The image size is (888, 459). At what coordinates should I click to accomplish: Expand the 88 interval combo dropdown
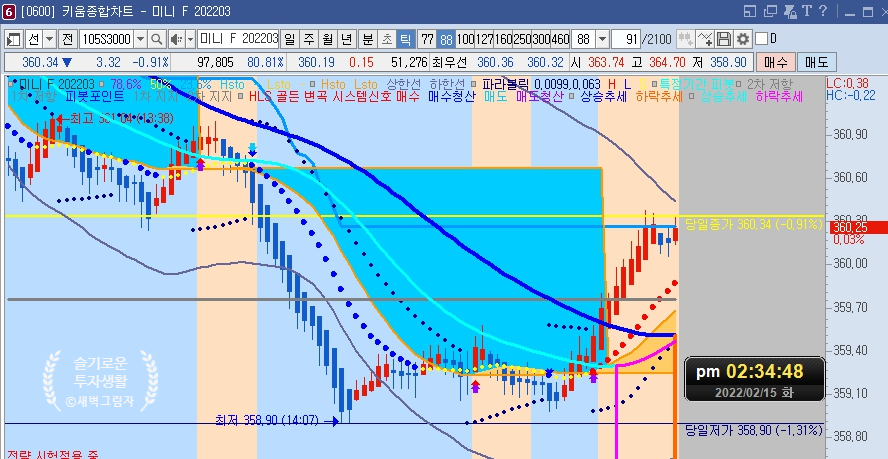pyautogui.click(x=603, y=39)
